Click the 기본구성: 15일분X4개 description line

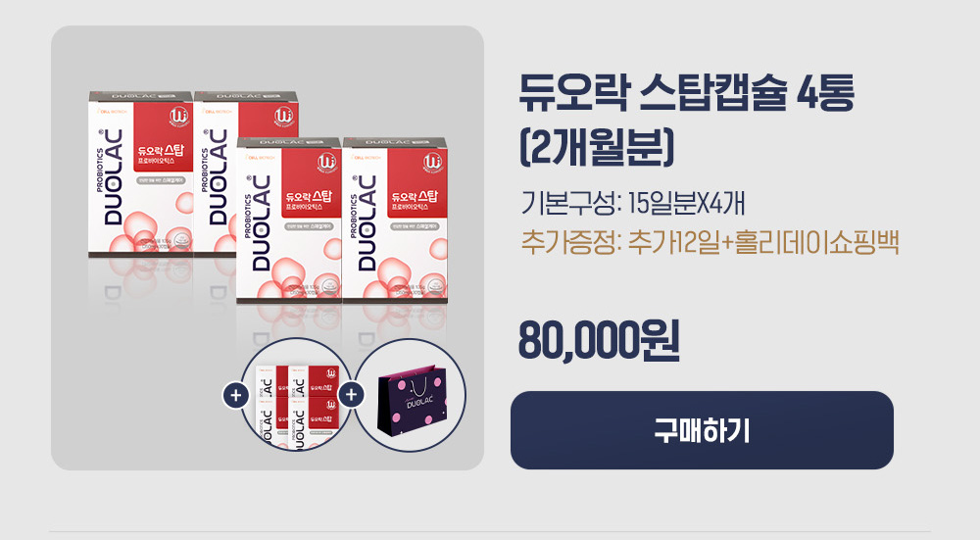pos(632,204)
